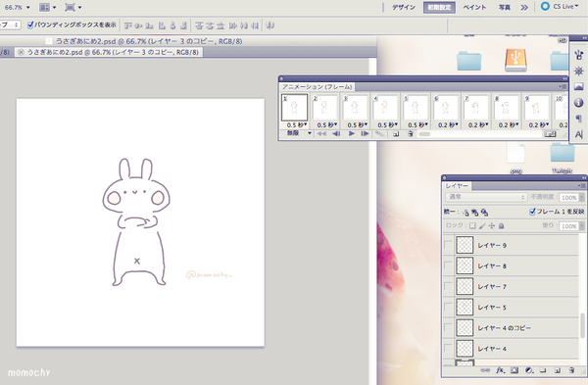This screenshot has height=385, width=588.
Task: Switch to the 写真 workspace
Action: tap(505, 7)
